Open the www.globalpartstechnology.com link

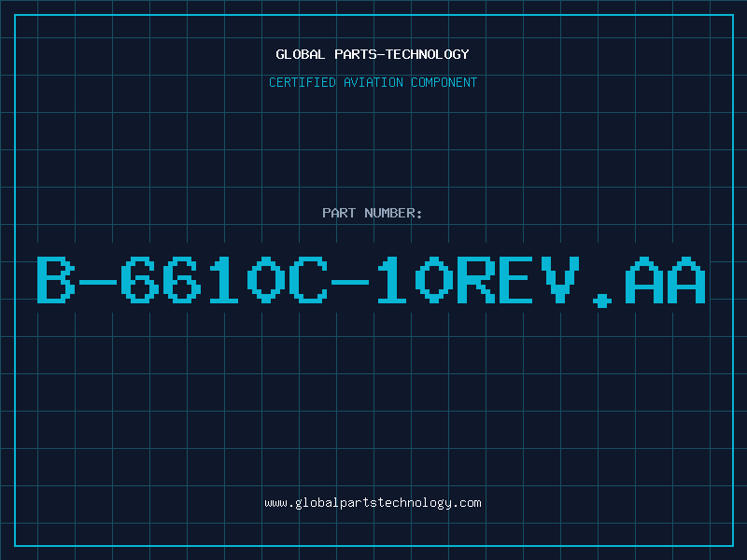[373, 503]
